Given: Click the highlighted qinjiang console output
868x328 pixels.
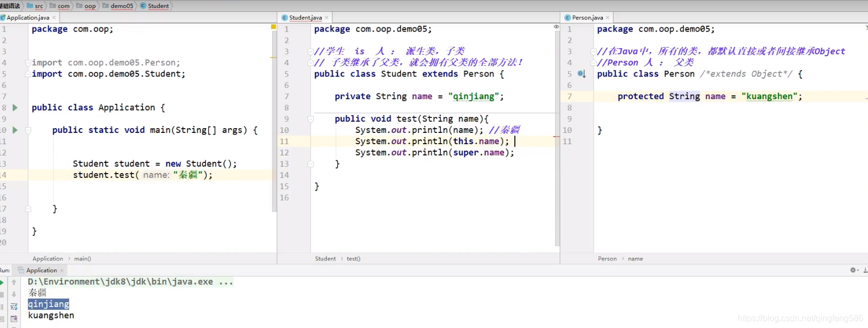Looking at the screenshot, I should [x=49, y=304].
